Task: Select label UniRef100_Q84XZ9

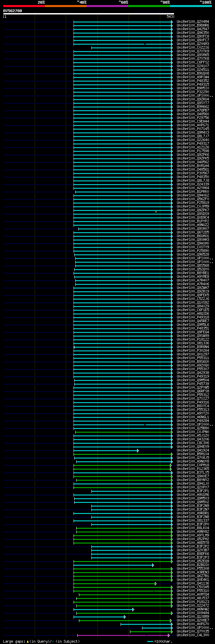Action: click(x=193, y=306)
